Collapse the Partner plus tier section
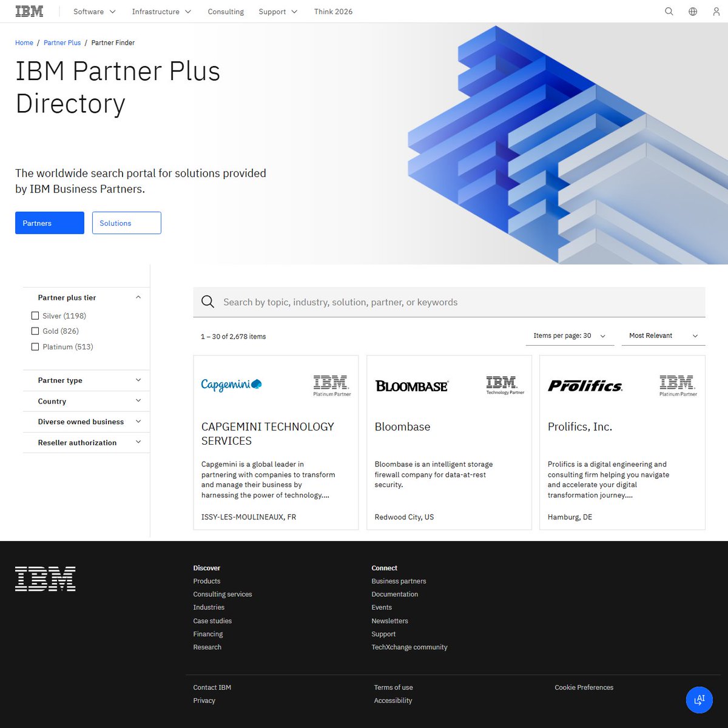Viewport: 728px width, 728px height. (86, 297)
